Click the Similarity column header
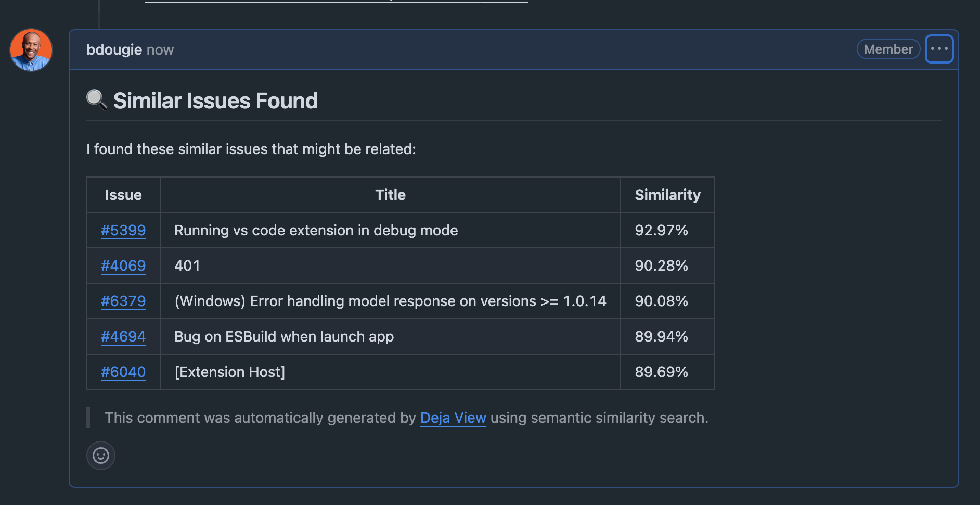 click(x=667, y=195)
